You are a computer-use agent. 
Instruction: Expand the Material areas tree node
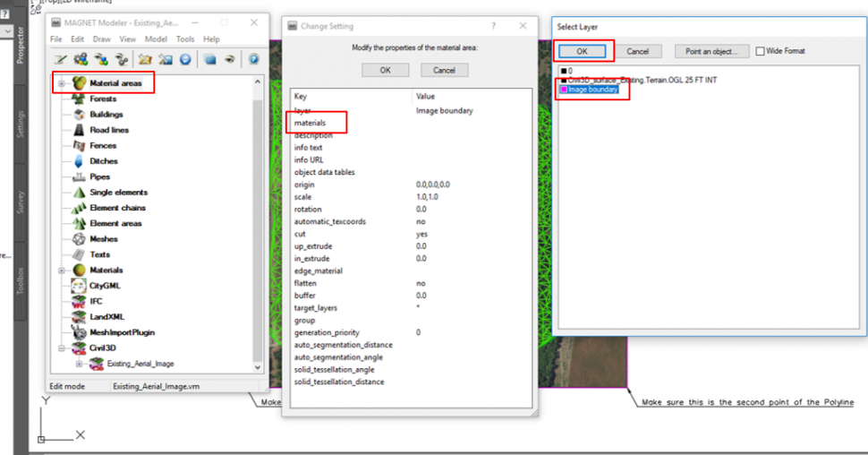click(62, 83)
